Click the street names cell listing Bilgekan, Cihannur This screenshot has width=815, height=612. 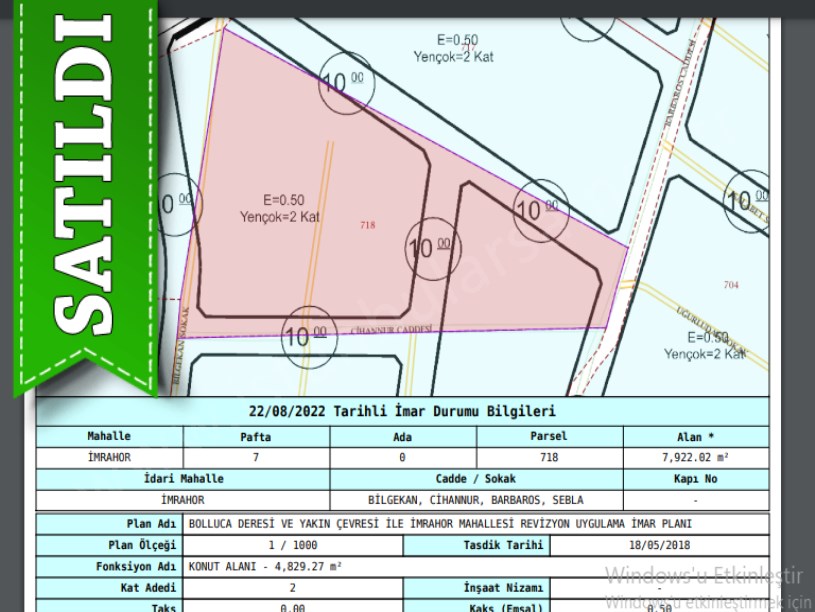click(476, 500)
